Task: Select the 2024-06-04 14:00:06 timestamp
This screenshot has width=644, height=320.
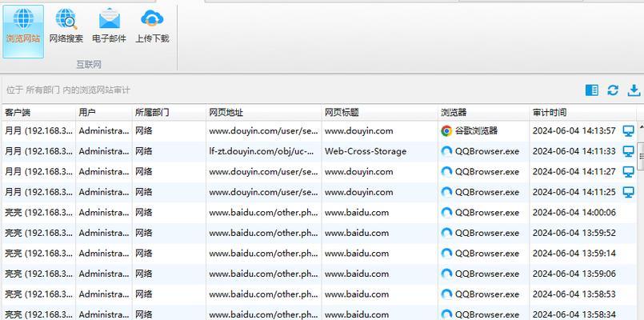Action: 574,212
